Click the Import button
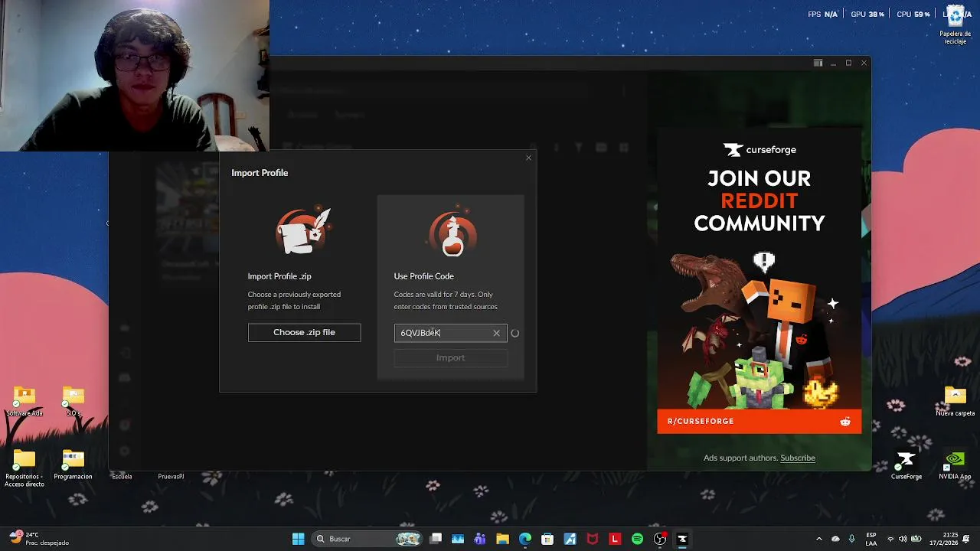This screenshot has height=551, width=980. (450, 357)
